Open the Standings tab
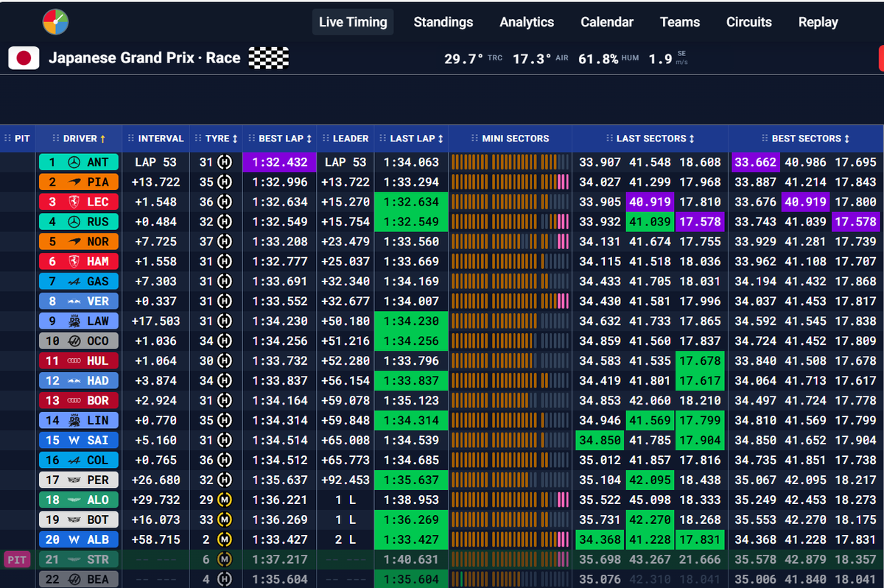This screenshot has width=884, height=588. (443, 22)
